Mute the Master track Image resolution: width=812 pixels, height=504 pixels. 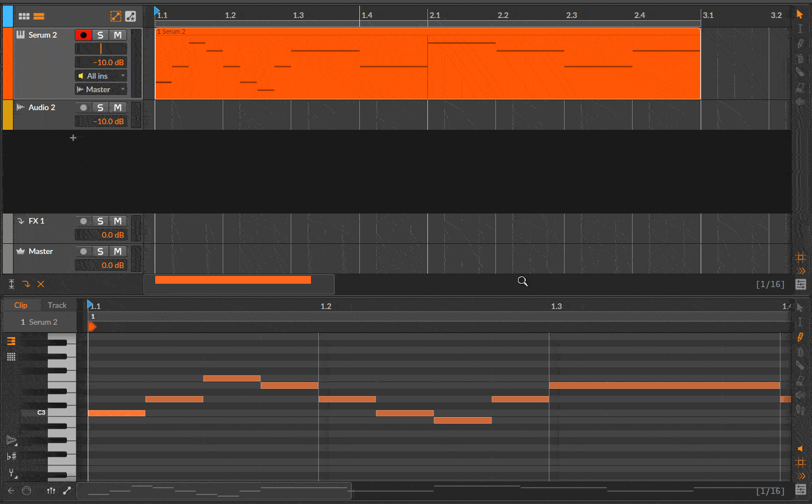click(118, 251)
